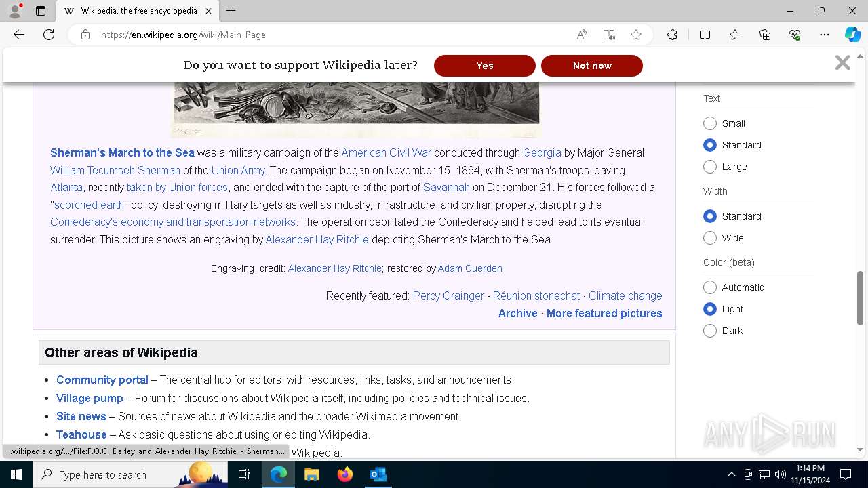Image resolution: width=868 pixels, height=488 pixels.
Task: Go back with the browser back arrow
Action: point(19,35)
